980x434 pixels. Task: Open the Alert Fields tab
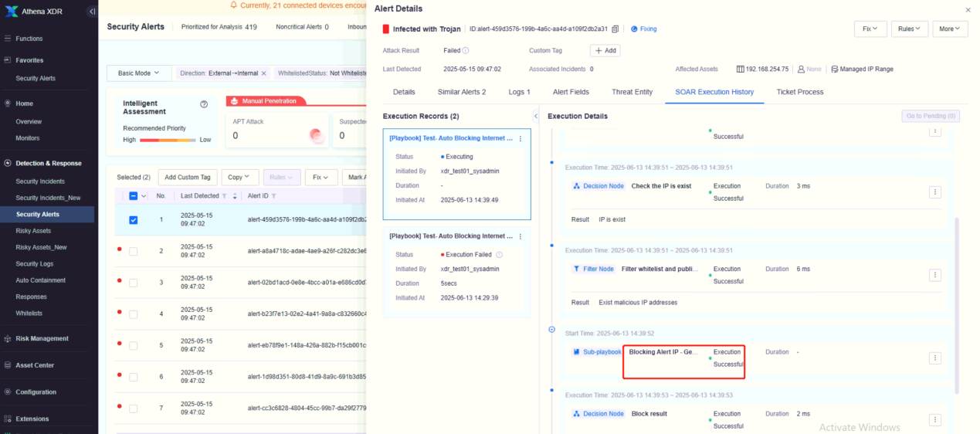tap(571, 92)
